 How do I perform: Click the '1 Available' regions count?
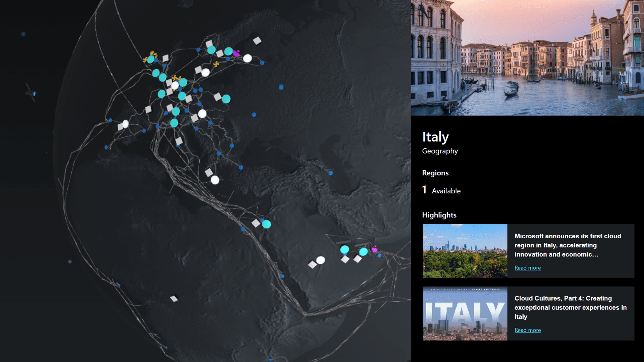click(x=441, y=190)
